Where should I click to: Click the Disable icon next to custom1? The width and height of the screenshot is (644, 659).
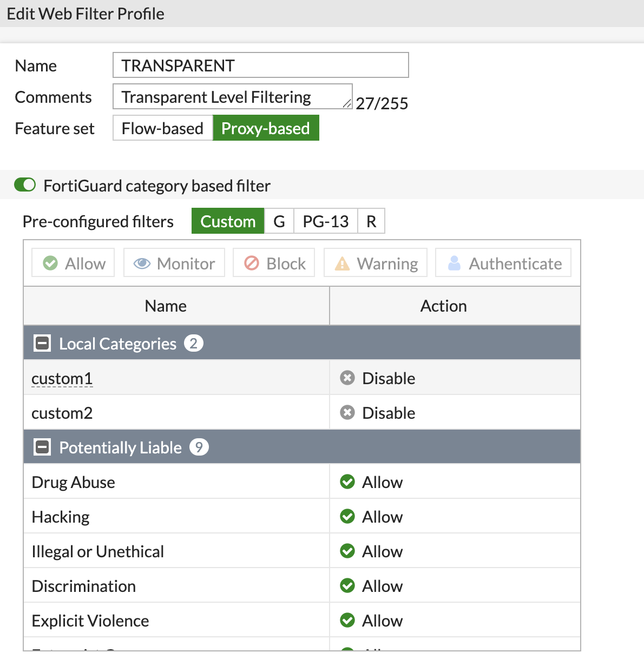point(347,378)
